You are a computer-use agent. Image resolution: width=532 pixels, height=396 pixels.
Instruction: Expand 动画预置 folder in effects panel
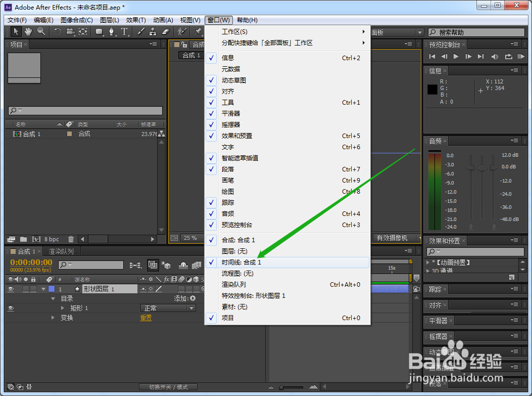(x=428, y=262)
